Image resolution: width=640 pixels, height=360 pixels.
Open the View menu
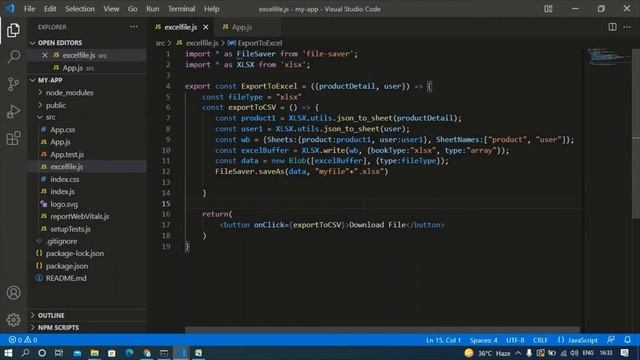pos(111,9)
